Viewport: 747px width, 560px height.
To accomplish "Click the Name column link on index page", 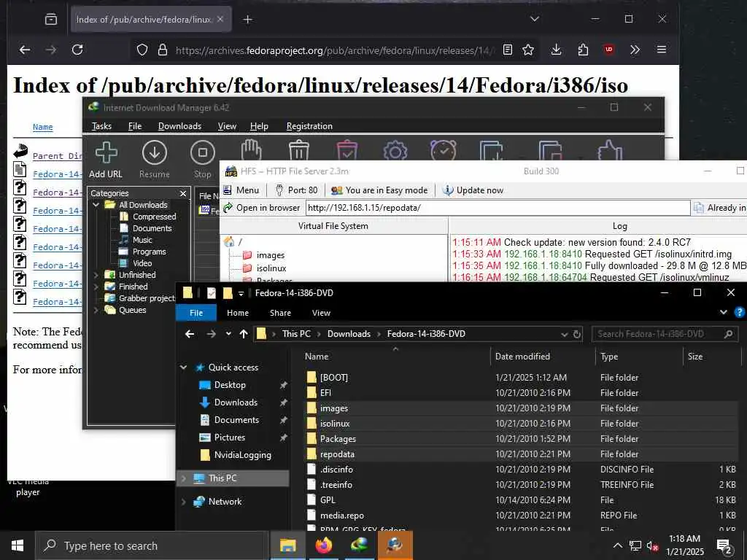I will pos(43,127).
